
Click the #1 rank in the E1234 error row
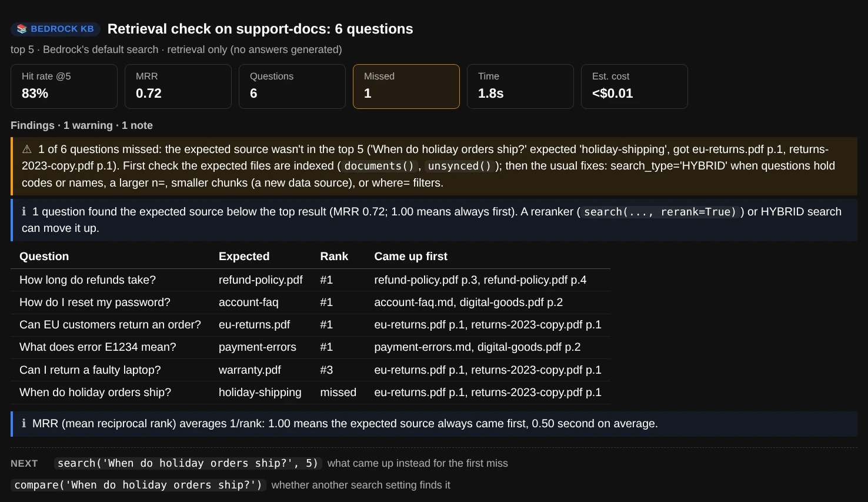326,347
